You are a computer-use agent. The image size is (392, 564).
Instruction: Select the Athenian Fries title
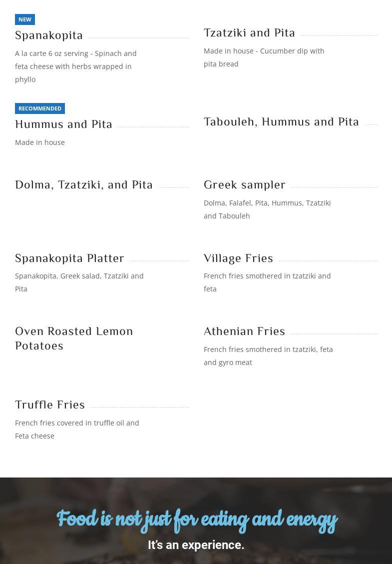click(244, 331)
